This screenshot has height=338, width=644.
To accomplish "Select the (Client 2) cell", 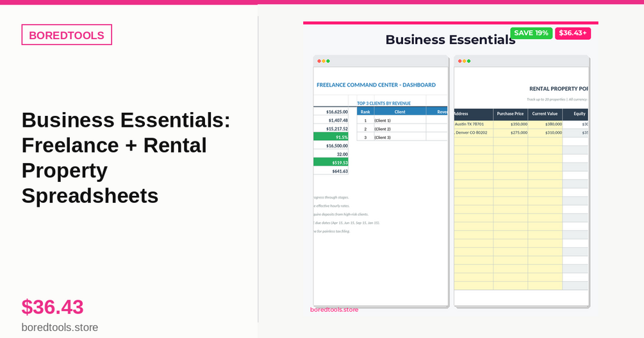I will pyautogui.click(x=400, y=129).
